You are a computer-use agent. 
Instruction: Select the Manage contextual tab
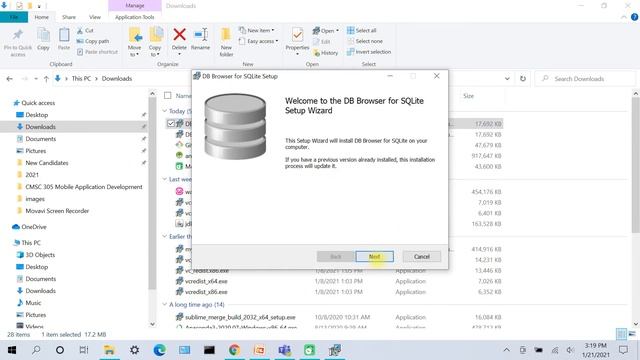(135, 6)
